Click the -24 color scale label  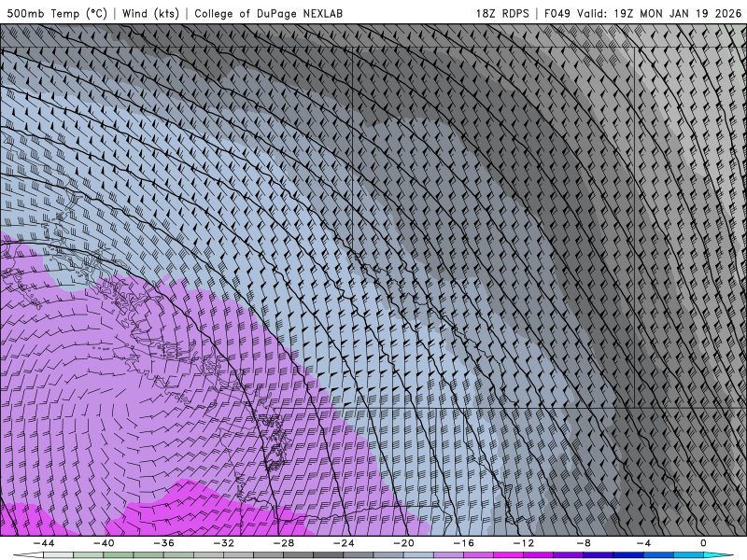tap(344, 543)
